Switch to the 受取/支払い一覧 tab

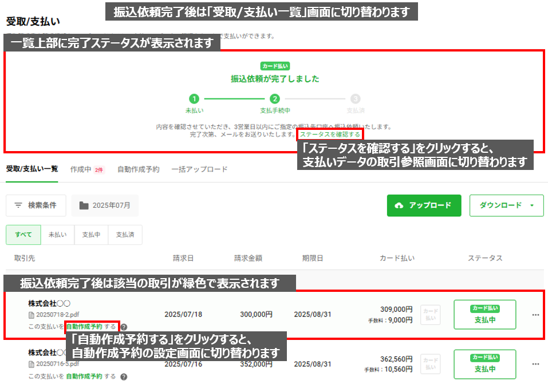32,169
